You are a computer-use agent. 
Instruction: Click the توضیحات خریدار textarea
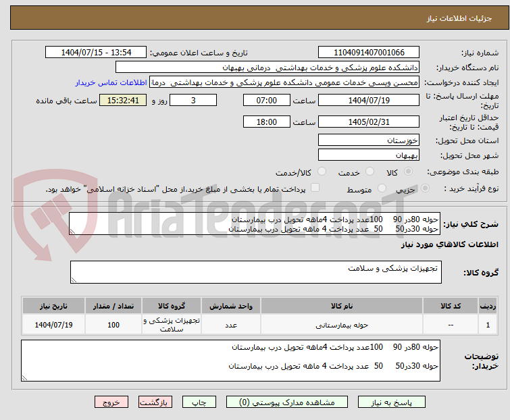(230, 361)
